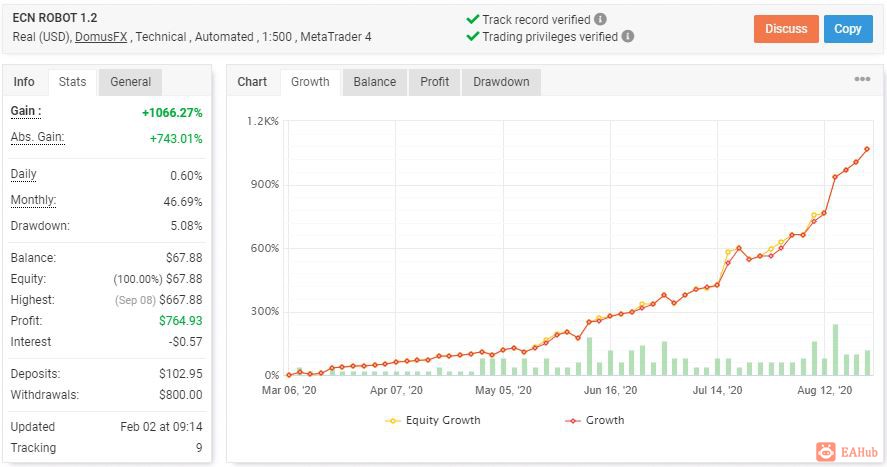Open the Drawdown chart tab

[501, 82]
